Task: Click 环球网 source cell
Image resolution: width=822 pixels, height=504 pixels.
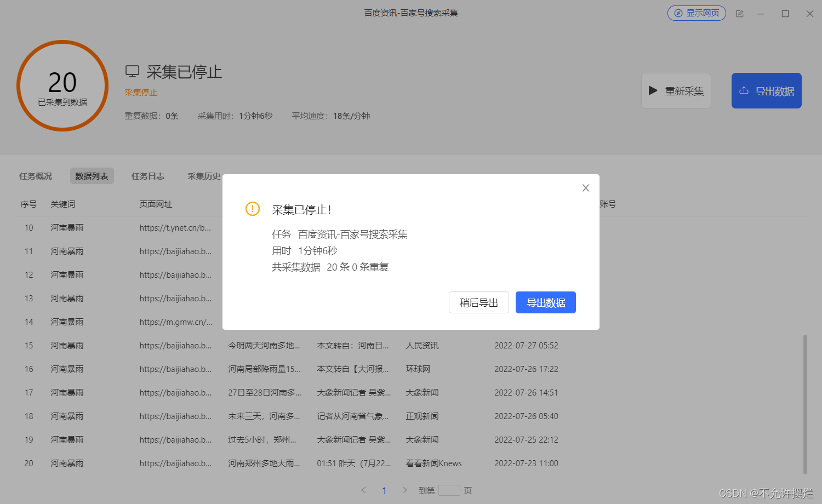Action: point(418,369)
